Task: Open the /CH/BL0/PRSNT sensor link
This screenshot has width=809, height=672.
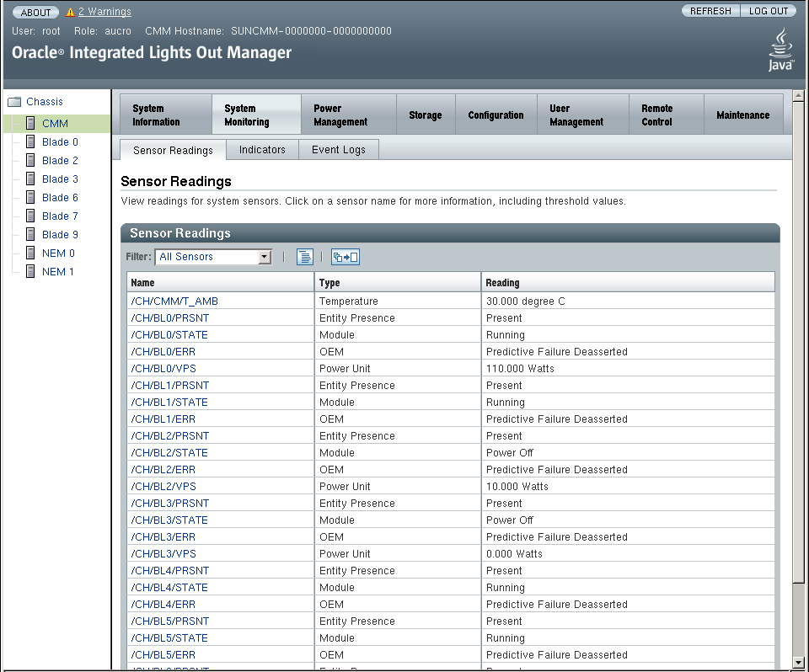Action: click(169, 318)
